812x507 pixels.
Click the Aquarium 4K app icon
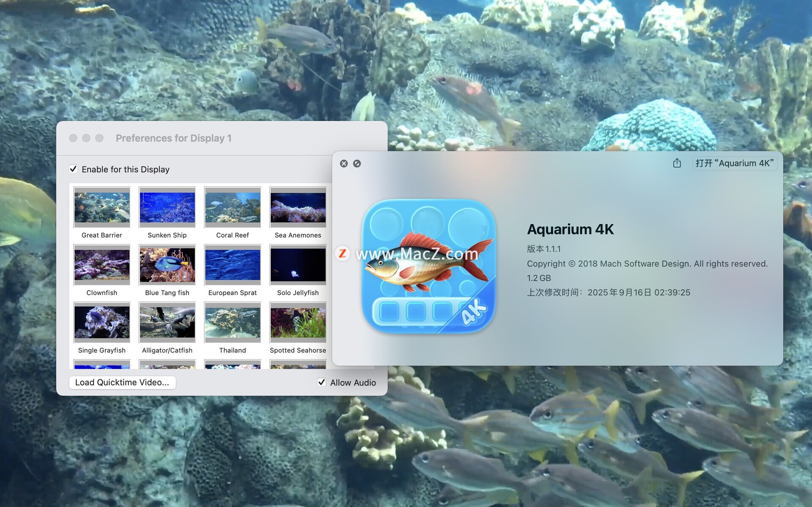(x=428, y=266)
